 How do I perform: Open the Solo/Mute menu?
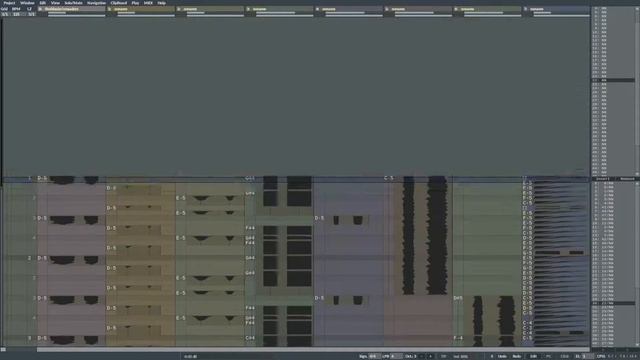(x=73, y=3)
